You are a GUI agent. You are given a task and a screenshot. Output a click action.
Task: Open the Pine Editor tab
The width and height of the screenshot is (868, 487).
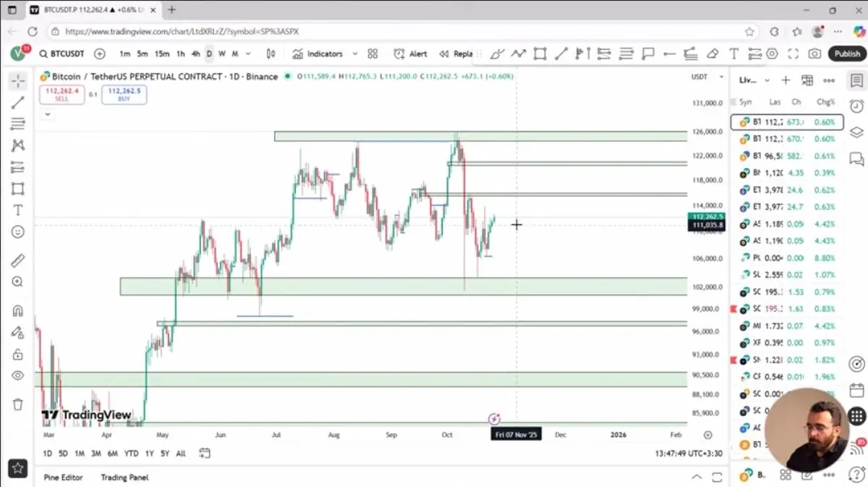63,478
